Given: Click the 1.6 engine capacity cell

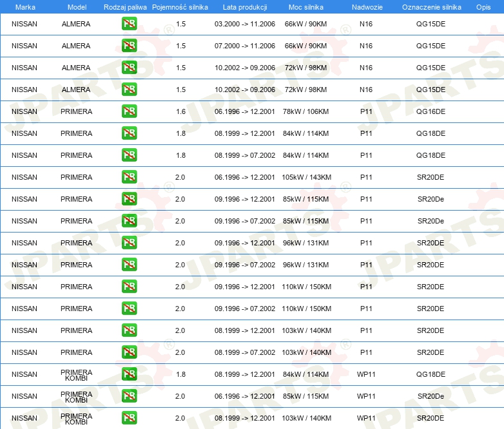Looking at the screenshot, I should tap(180, 111).
